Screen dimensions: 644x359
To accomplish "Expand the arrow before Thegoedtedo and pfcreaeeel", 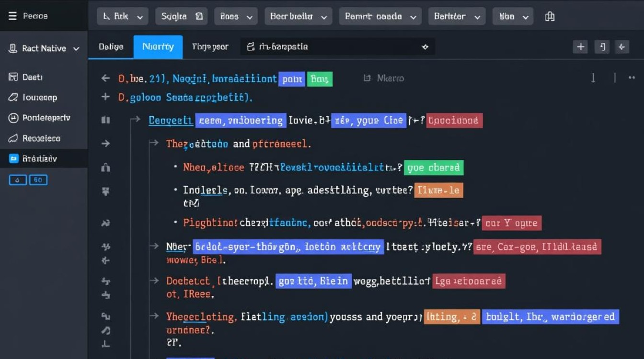I will click(x=154, y=143).
